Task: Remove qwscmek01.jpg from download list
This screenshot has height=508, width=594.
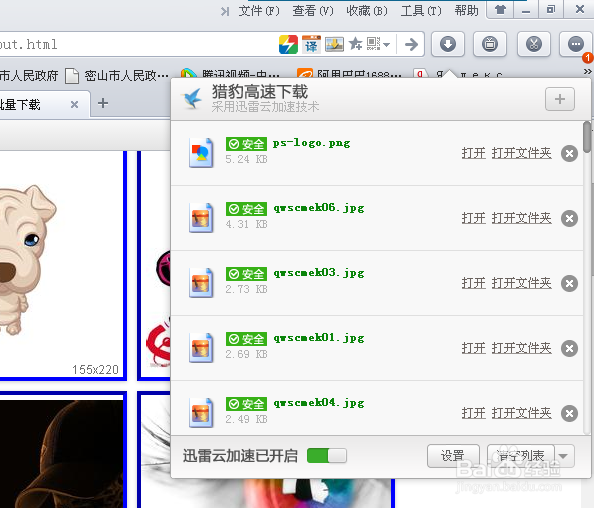Action: [569, 348]
